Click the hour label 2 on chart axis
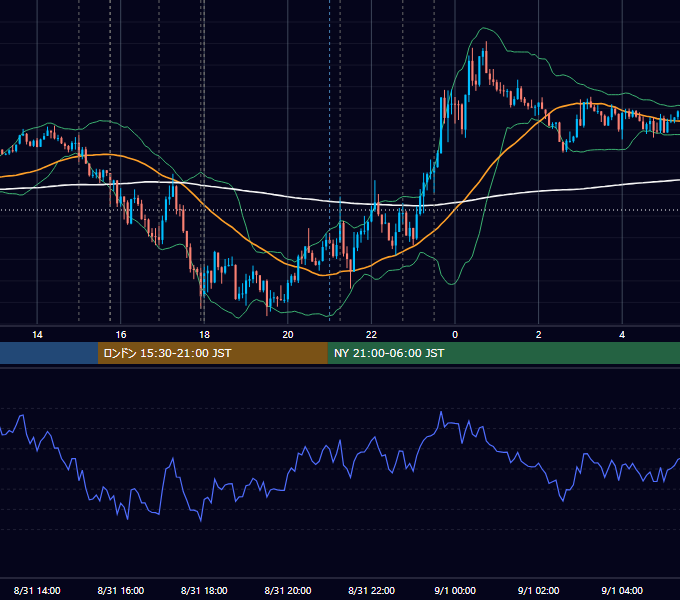The image size is (680, 600). pyautogui.click(x=539, y=335)
